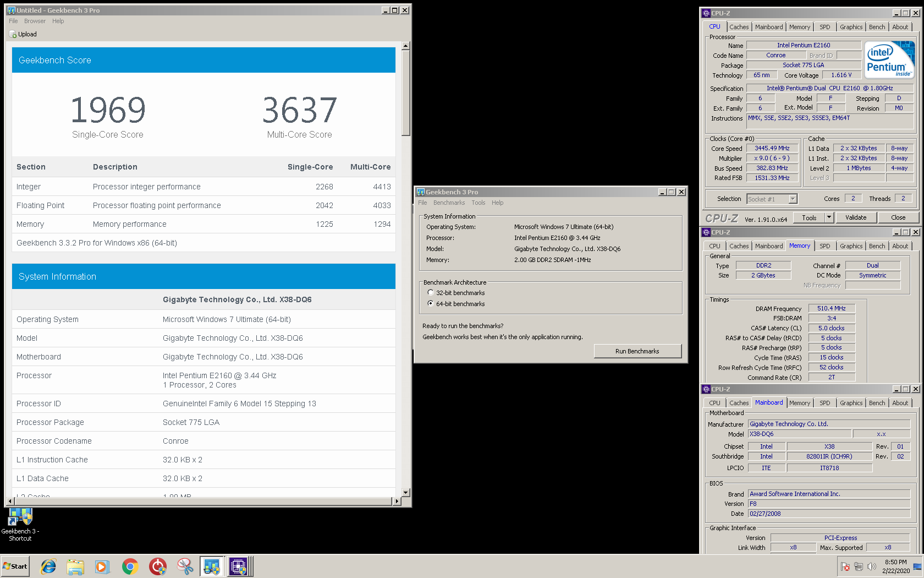Click the clock showing 8:50 PM
Image resolution: width=924 pixels, height=578 pixels.
click(895, 562)
